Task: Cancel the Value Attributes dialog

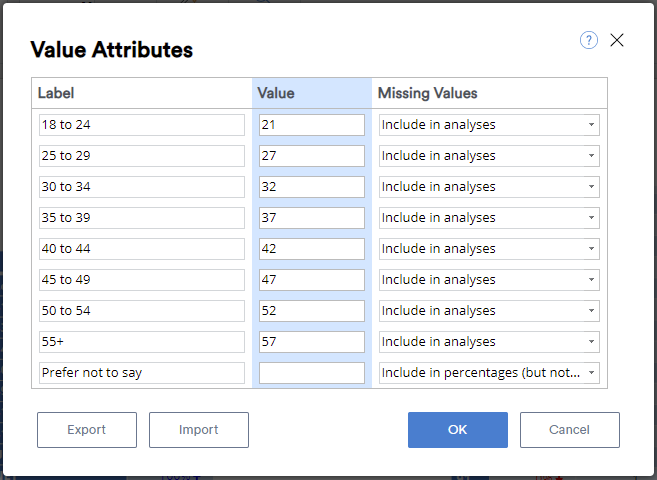Action: 569,430
